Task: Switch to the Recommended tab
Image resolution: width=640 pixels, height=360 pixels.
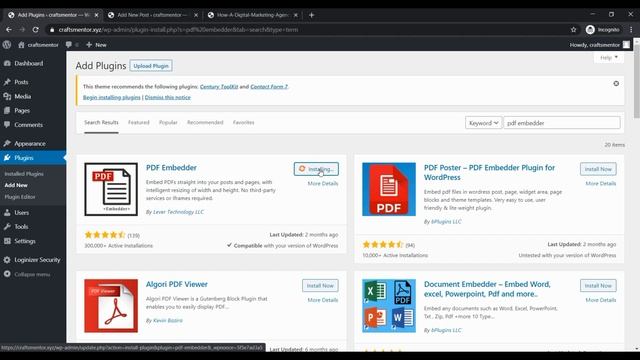Action: click(x=205, y=122)
